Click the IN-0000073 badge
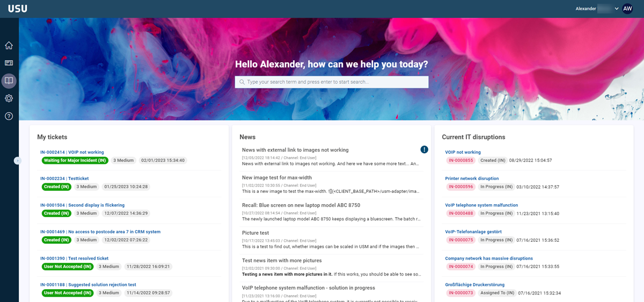 pos(461,293)
